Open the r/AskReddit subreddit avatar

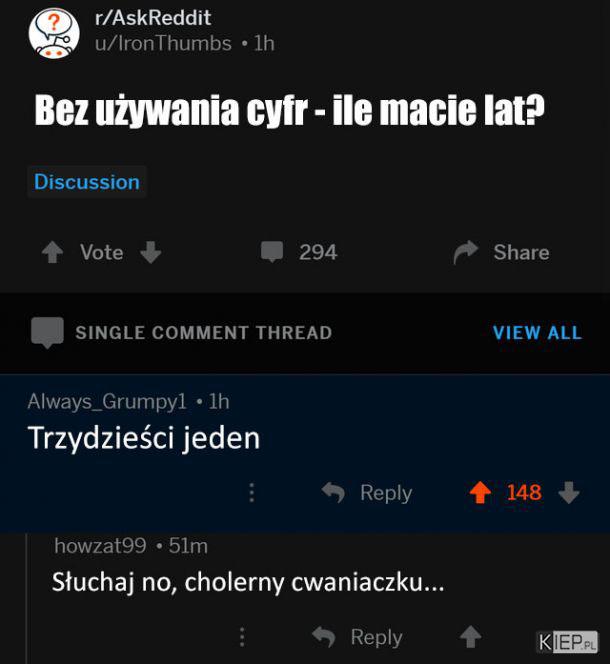coord(54,33)
